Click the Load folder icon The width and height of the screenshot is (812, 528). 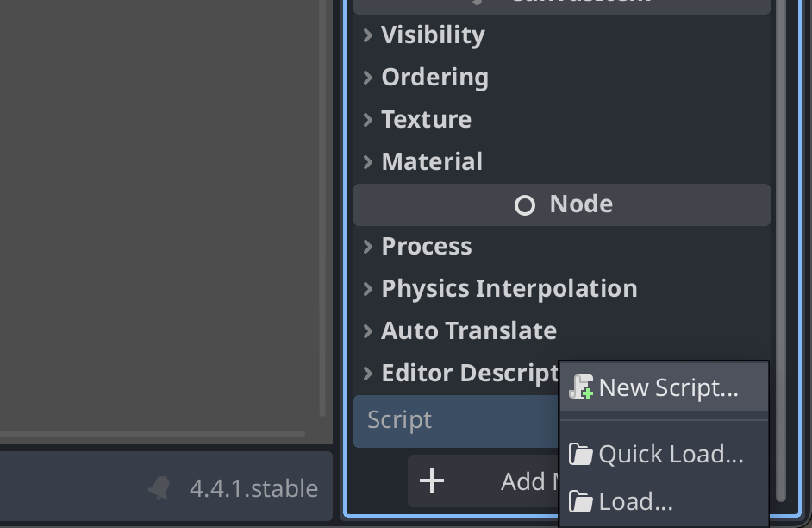580,501
